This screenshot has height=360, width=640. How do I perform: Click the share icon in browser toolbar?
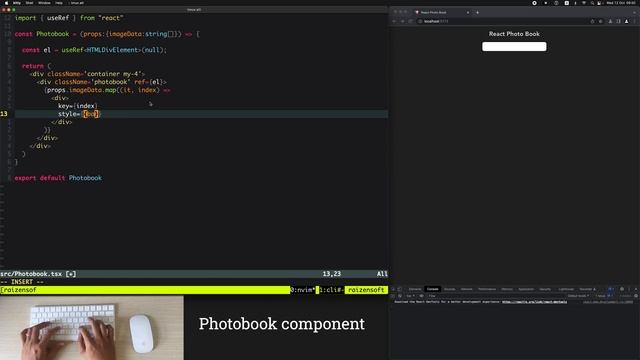(592, 21)
